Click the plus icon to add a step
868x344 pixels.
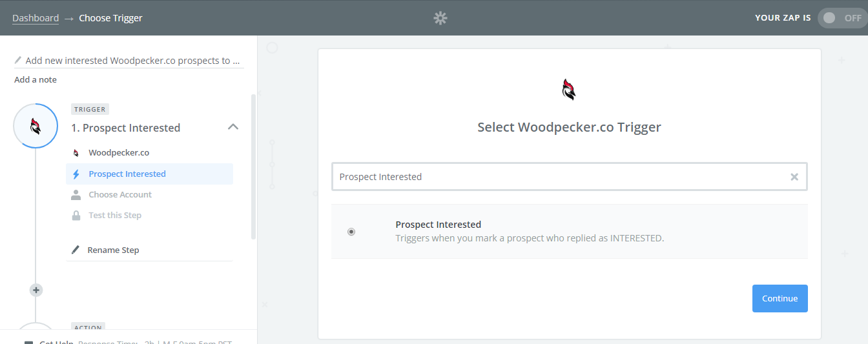tap(36, 290)
